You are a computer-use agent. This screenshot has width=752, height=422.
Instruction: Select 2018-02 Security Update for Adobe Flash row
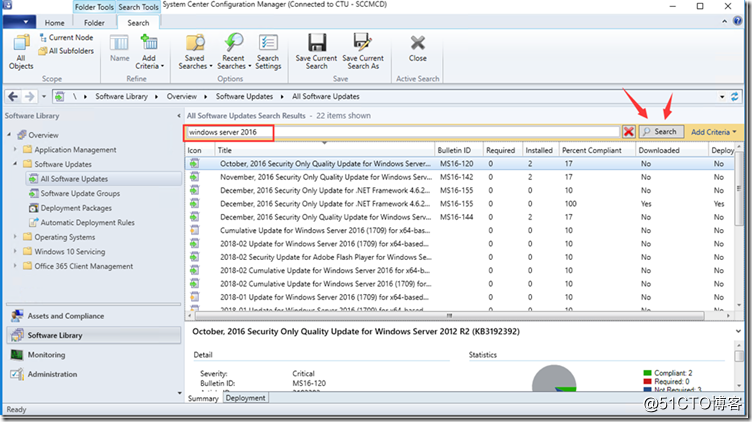(x=459, y=257)
